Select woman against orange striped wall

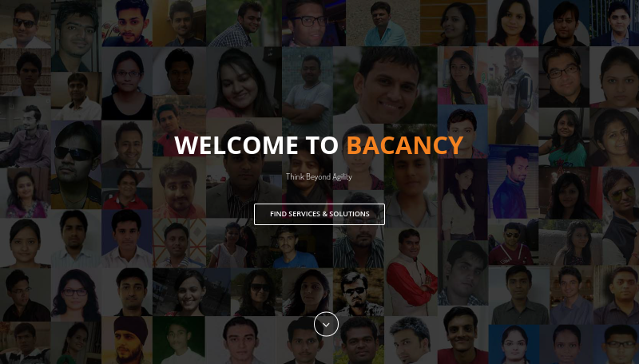coord(454,23)
